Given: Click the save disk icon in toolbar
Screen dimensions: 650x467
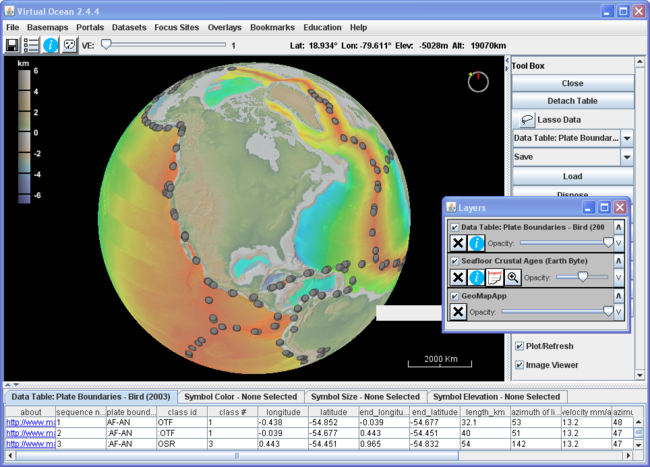Looking at the screenshot, I should click(x=12, y=45).
